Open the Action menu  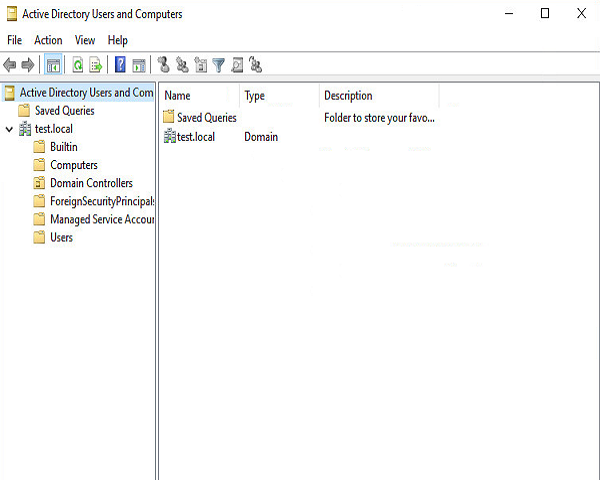click(48, 40)
